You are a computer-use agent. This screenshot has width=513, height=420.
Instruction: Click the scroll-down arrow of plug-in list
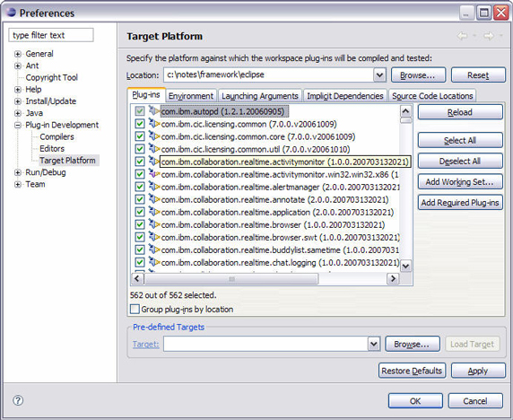pos(405,266)
